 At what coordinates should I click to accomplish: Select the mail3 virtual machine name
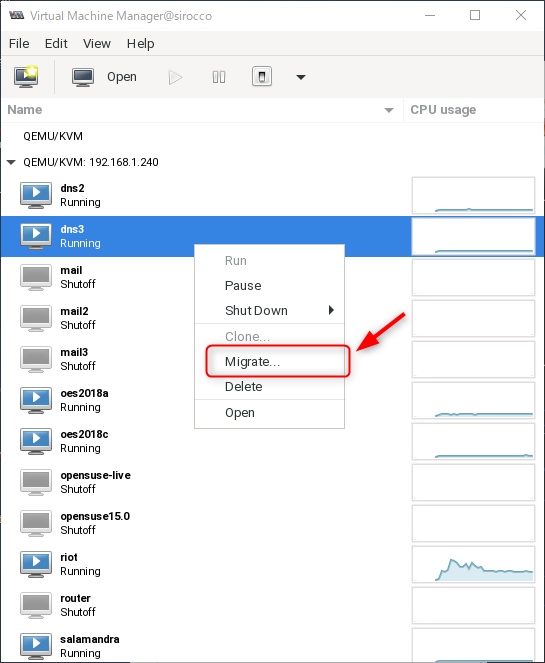74,352
